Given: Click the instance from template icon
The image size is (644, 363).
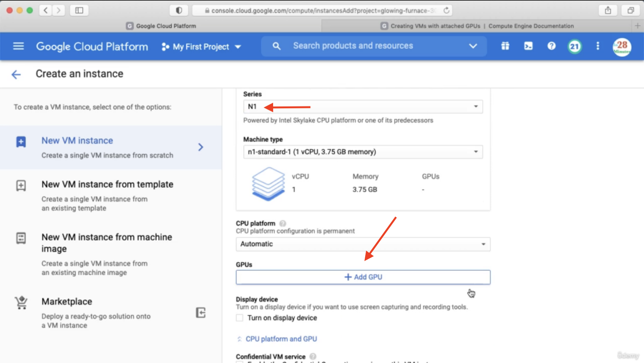Looking at the screenshot, I should (21, 186).
